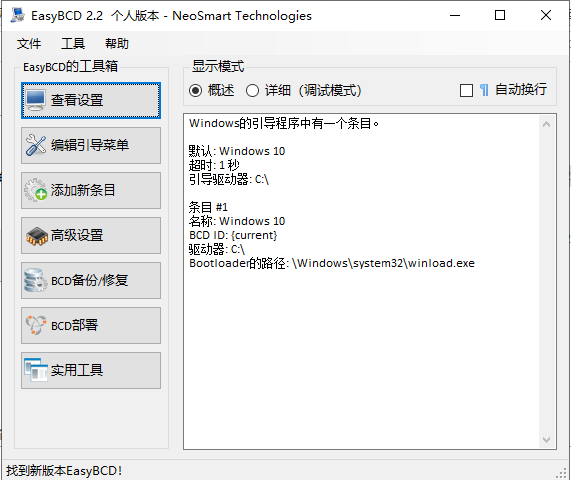Open the BCD部署 button
571x480 pixels.
(x=91, y=325)
